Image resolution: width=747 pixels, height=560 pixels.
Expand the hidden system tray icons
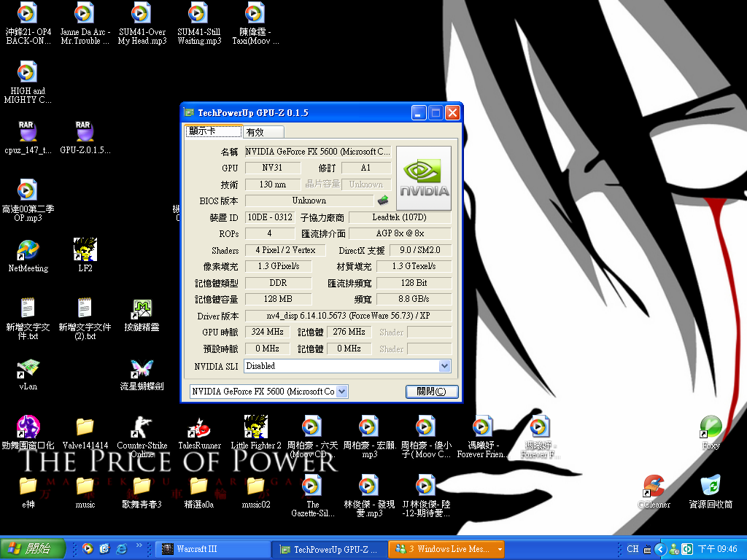tap(659, 549)
